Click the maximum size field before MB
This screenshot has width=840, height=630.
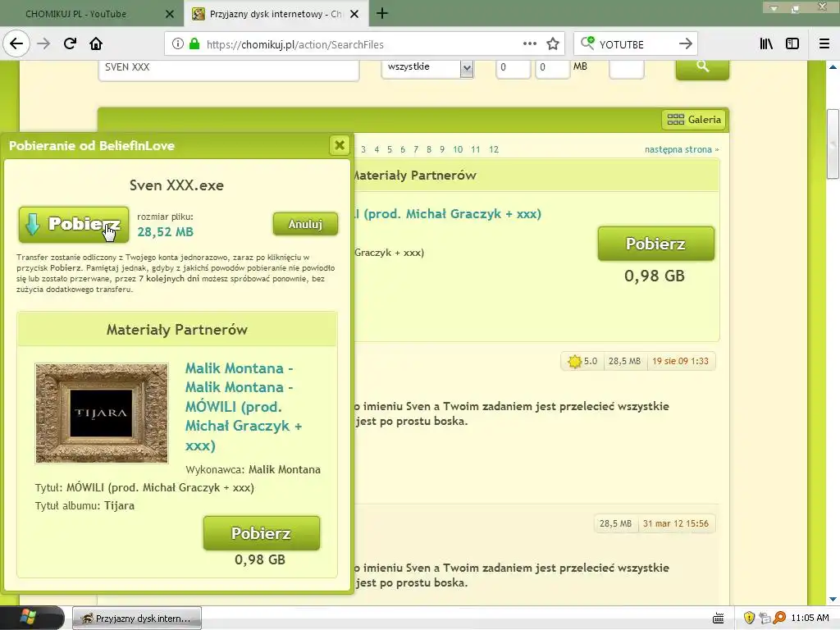552,69
